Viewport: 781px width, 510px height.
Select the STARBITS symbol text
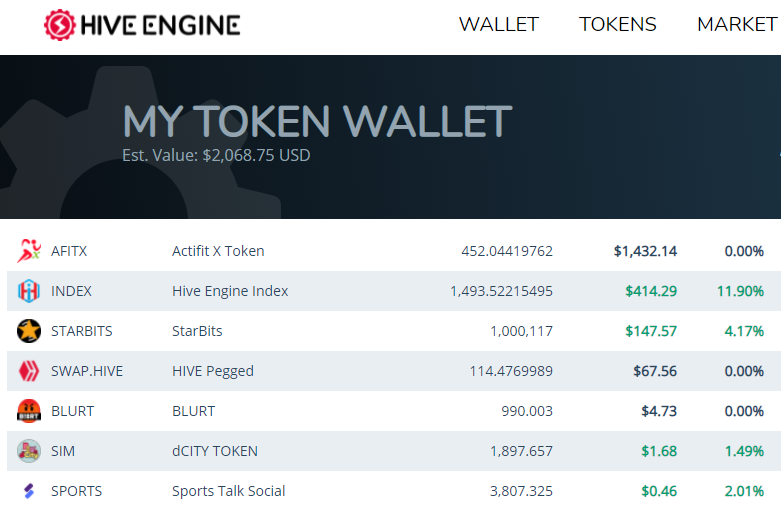click(x=82, y=331)
